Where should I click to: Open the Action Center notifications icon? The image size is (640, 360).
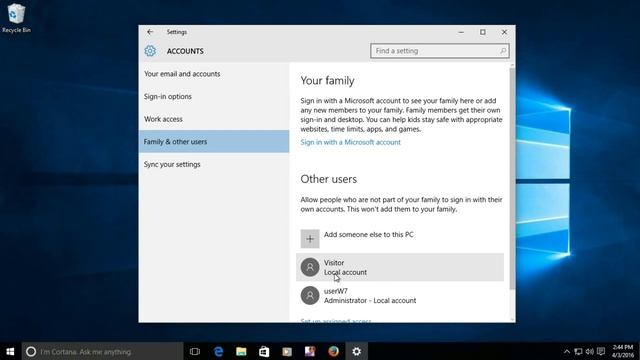tap(601, 351)
